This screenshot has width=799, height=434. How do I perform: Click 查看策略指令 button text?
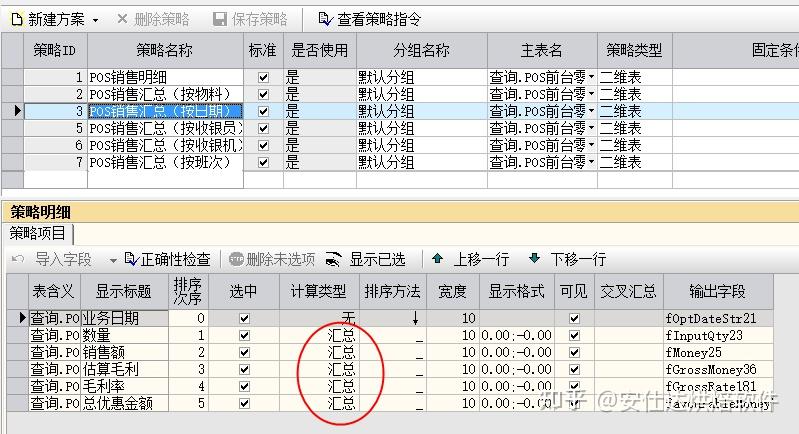379,19
